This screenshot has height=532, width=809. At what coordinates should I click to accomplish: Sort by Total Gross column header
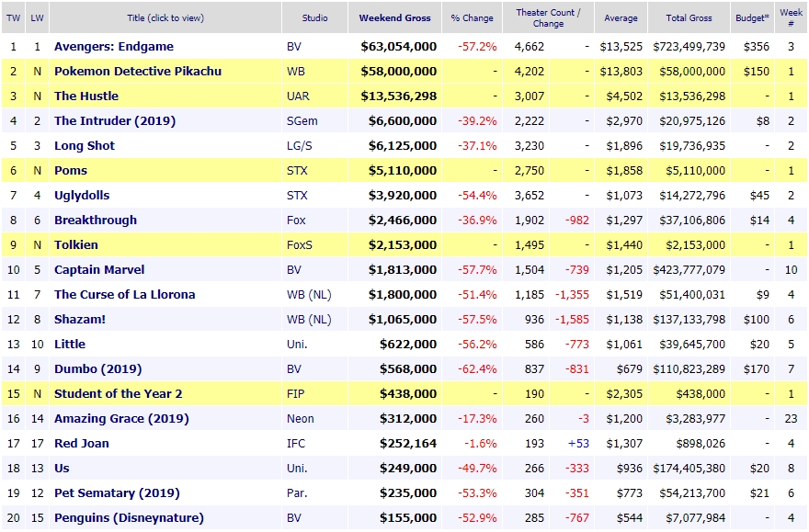click(x=689, y=18)
